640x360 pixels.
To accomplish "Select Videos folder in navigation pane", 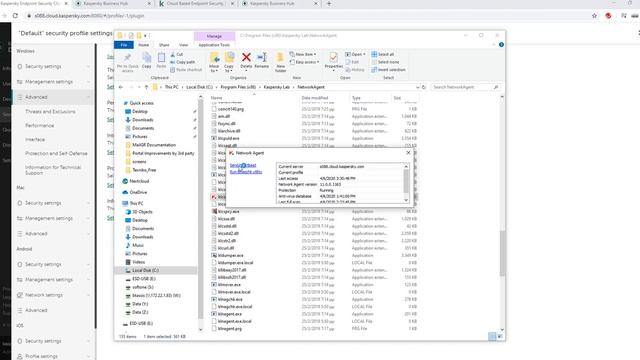I will click(138, 262).
